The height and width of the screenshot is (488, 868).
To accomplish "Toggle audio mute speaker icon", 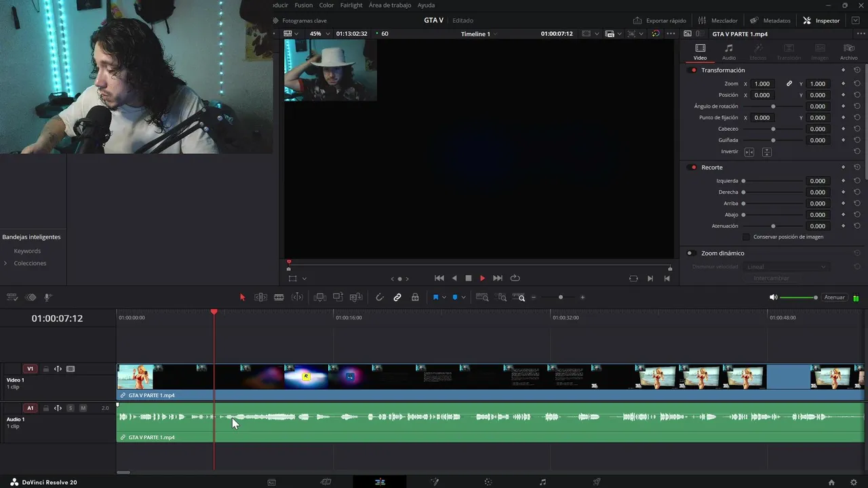I will 773,298.
